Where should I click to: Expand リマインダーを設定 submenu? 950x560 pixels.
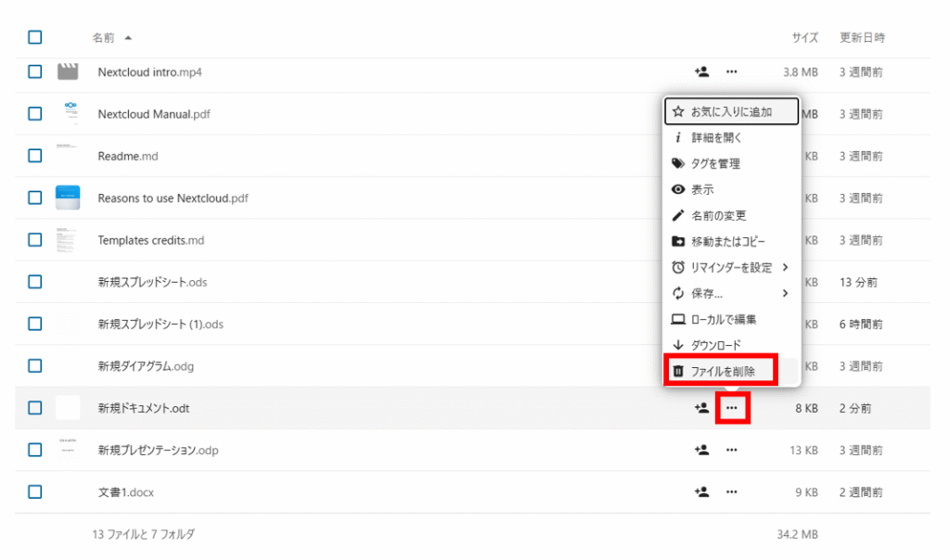click(x=732, y=268)
